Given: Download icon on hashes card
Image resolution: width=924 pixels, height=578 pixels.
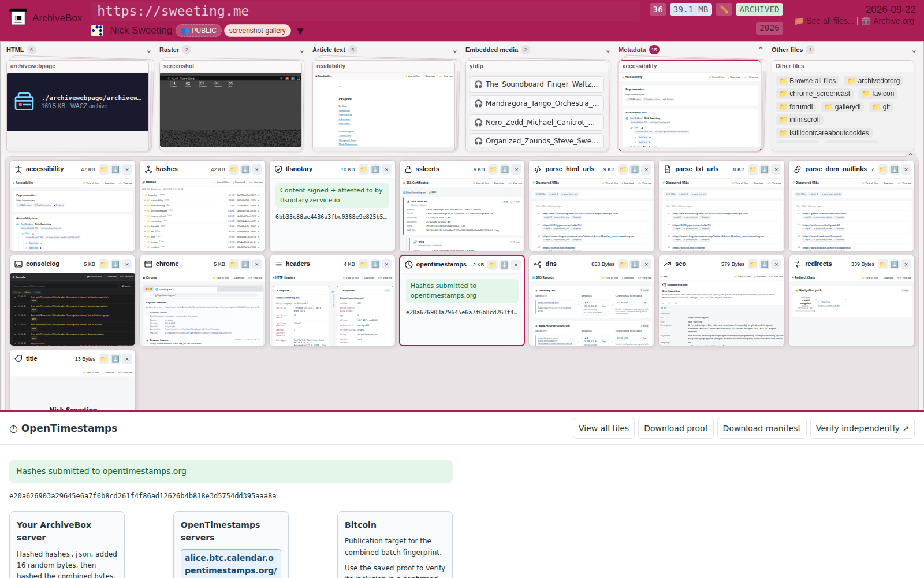Looking at the screenshot, I should tap(245, 169).
